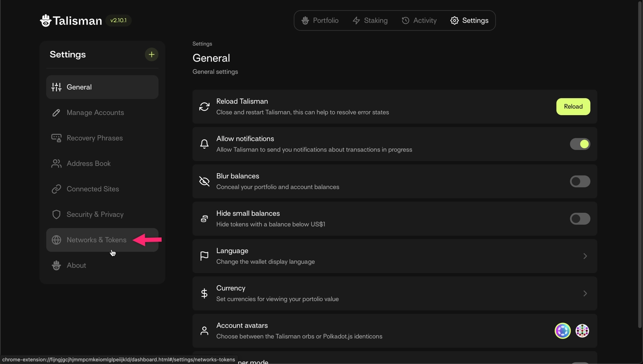
Task: Click the Settings breadcrumb link
Action: (202, 44)
